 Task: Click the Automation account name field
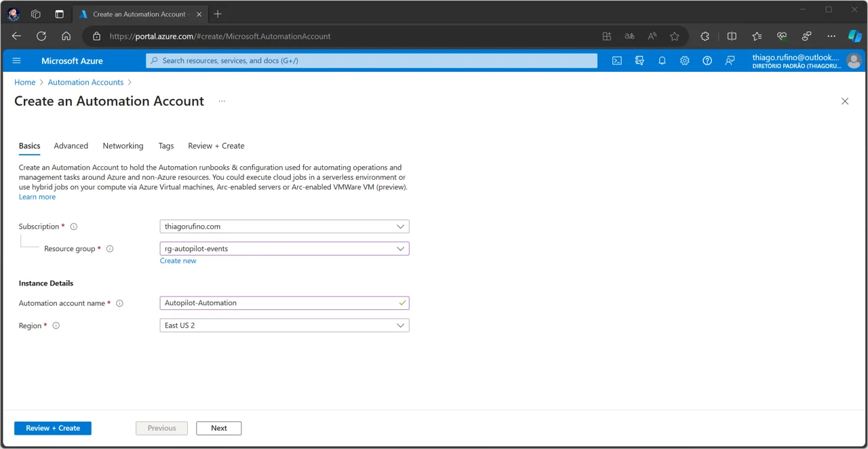pos(284,303)
